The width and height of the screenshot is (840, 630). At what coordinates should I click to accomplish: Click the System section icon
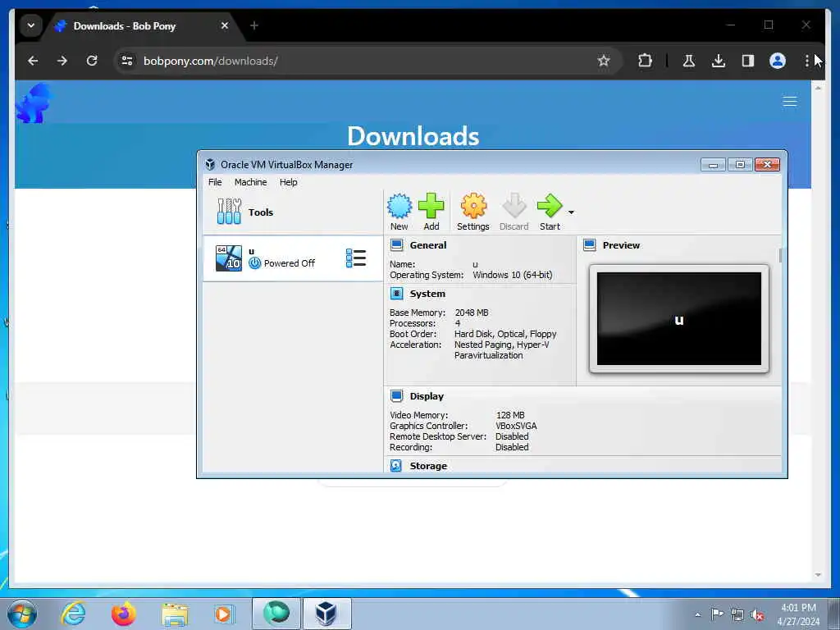coord(396,294)
